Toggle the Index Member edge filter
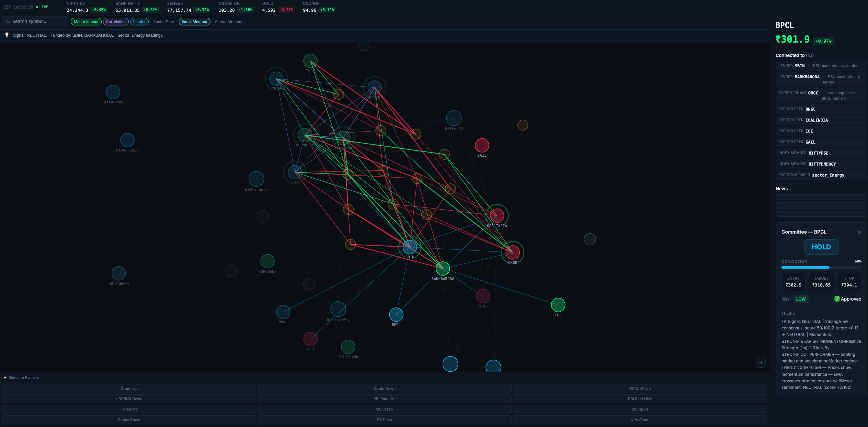868x427 pixels. point(194,22)
